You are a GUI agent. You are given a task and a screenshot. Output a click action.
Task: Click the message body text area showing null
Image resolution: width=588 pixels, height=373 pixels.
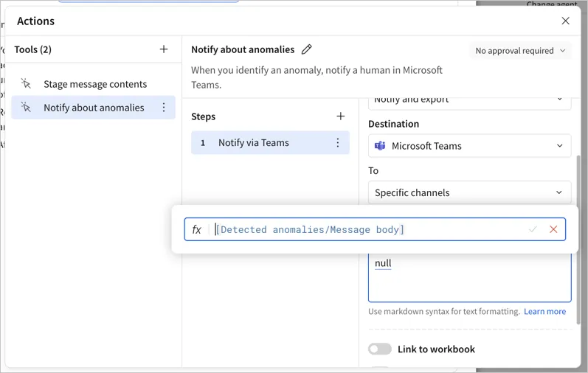point(469,277)
